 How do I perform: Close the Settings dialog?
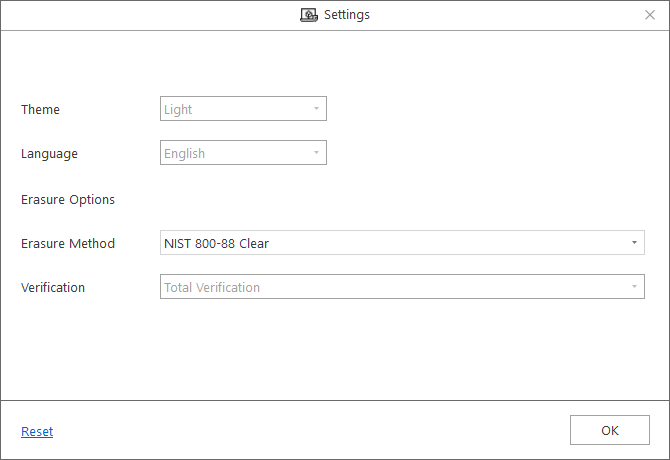coord(649,15)
